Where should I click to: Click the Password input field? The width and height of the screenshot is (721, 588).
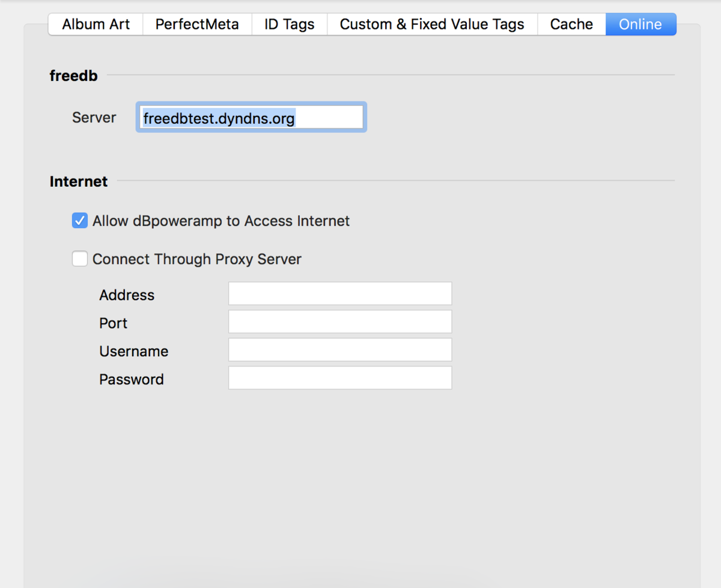pos(339,378)
